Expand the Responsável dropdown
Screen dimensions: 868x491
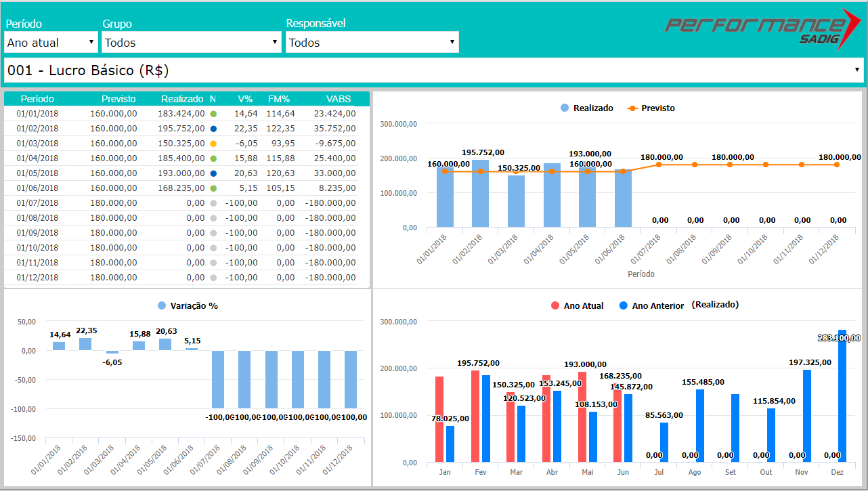pos(372,43)
